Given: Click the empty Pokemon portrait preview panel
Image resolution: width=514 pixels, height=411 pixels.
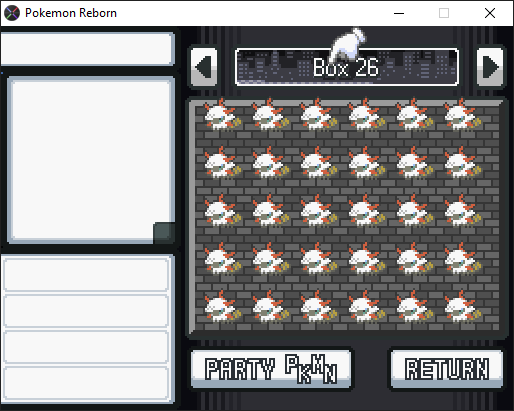Looking at the screenshot, I should [x=91, y=160].
